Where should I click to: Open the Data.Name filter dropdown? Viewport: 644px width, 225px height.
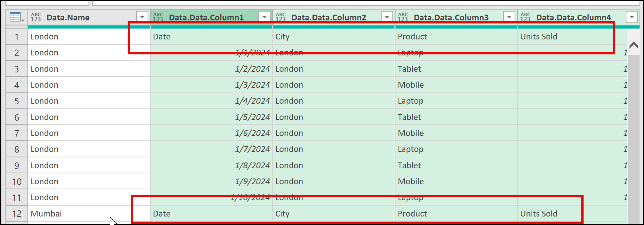point(142,17)
